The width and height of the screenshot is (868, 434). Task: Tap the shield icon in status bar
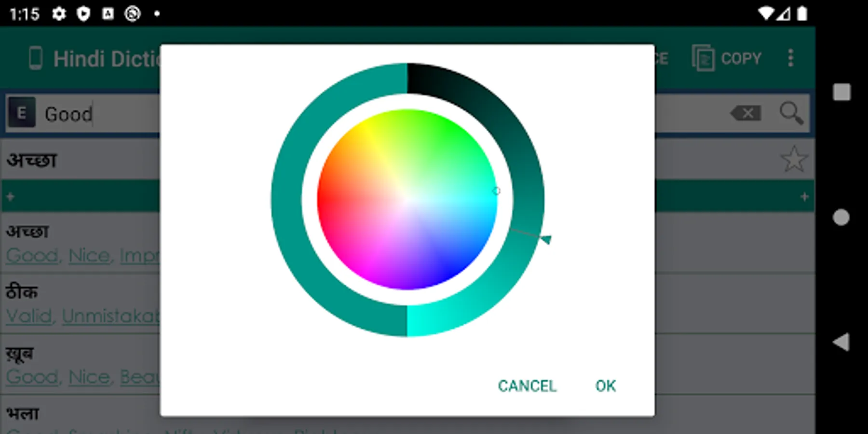(83, 14)
